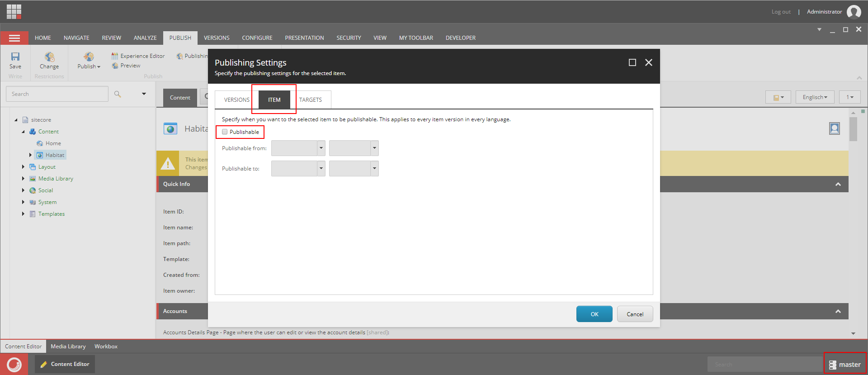
Task: Click the red hamburger menu button
Action: 14,38
